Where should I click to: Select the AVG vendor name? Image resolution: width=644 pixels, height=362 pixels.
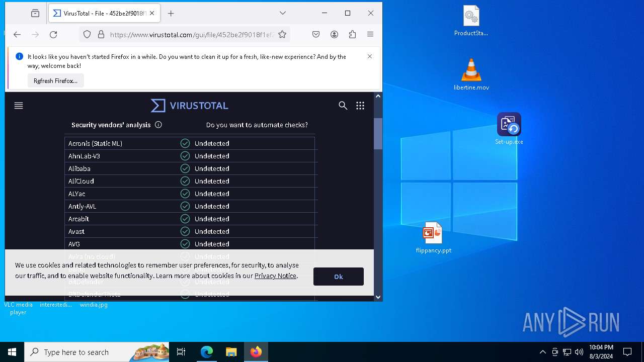point(74,244)
